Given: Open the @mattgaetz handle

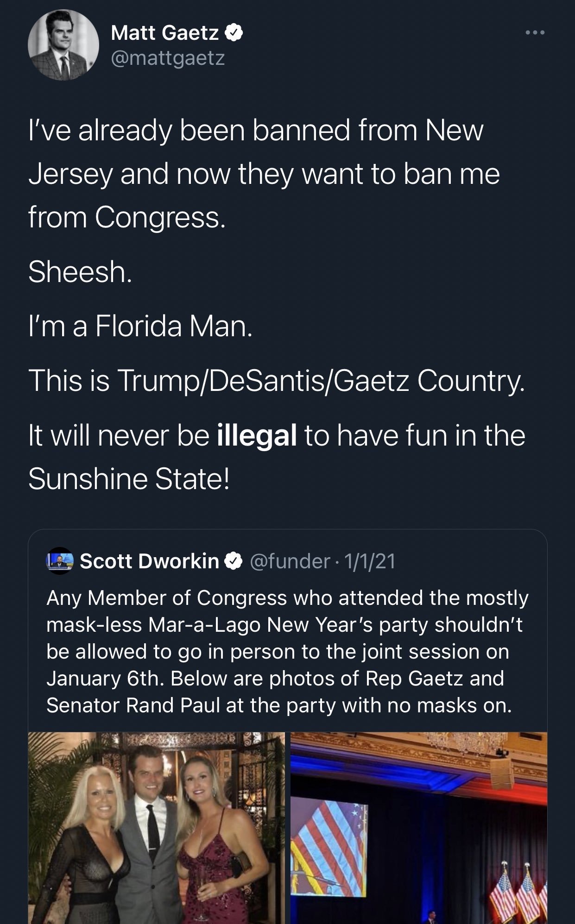Looking at the screenshot, I should (x=167, y=57).
